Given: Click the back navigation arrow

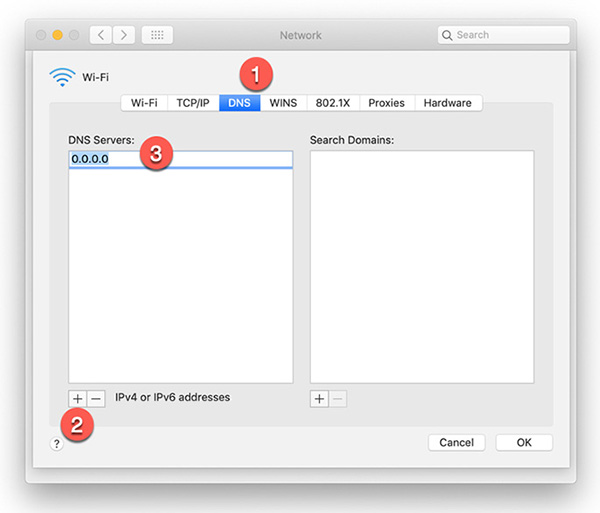Looking at the screenshot, I should pyautogui.click(x=102, y=35).
